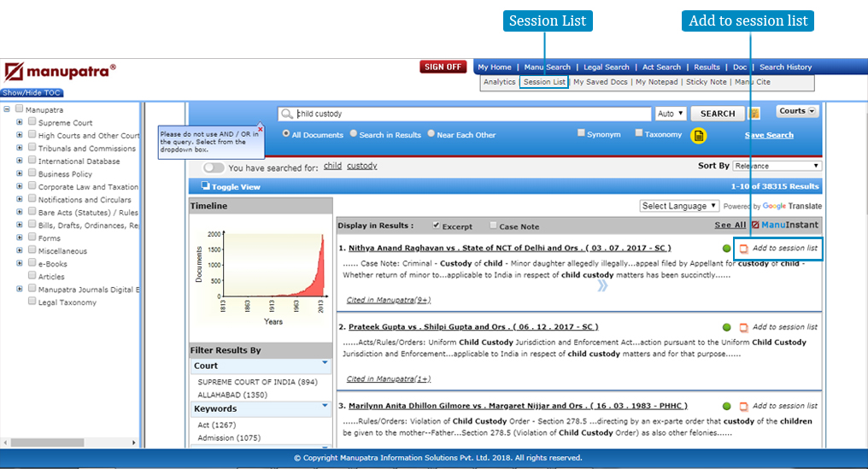Open Prateek Gupta vs Shilpi Gupta case link
The height and width of the screenshot is (469, 868).
(473, 326)
